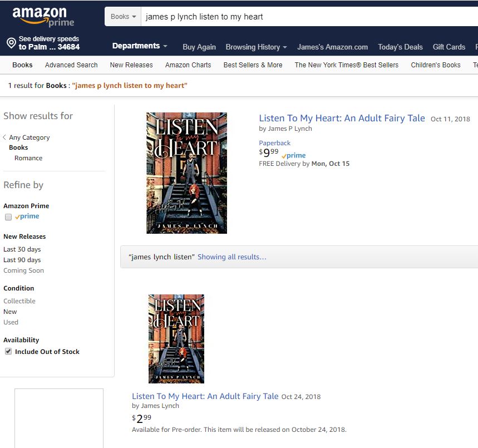Select Last 30 days under New Releases
478x448 pixels.
point(22,249)
